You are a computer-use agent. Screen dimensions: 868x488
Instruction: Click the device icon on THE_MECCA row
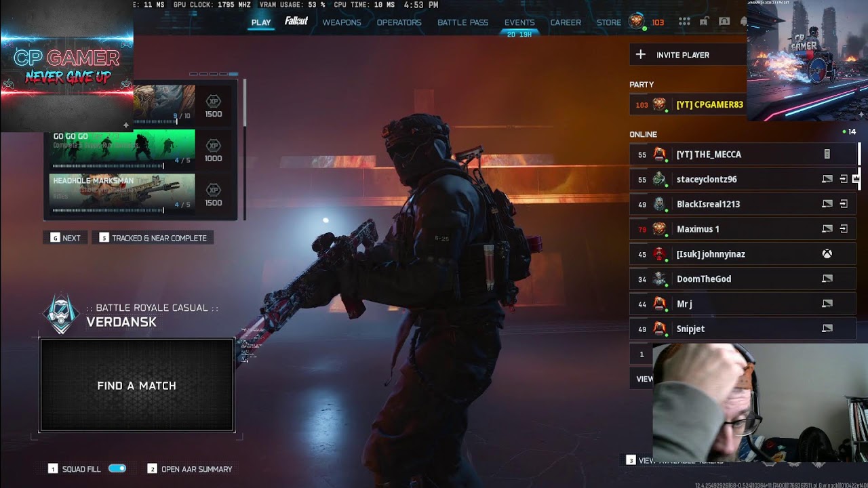point(827,155)
